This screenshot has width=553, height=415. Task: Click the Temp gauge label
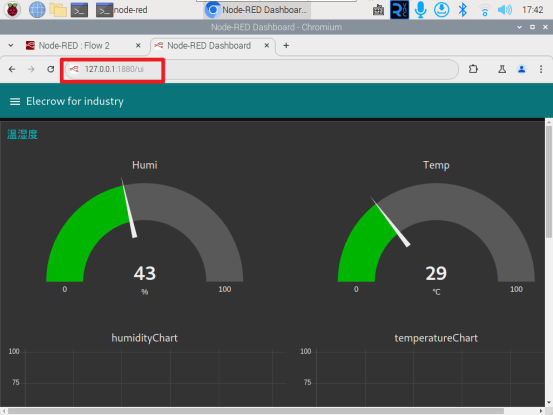coord(436,165)
